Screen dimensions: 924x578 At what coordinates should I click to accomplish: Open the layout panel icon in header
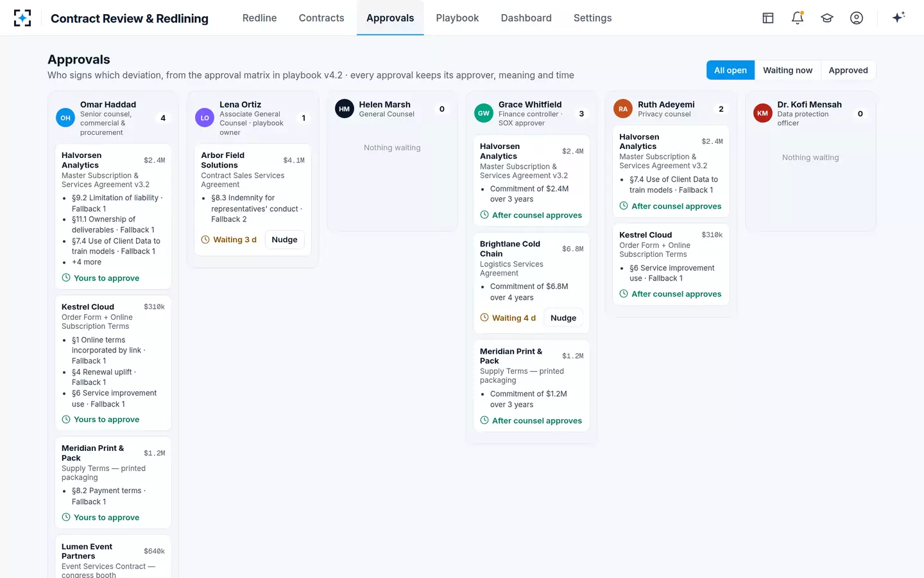[768, 18]
